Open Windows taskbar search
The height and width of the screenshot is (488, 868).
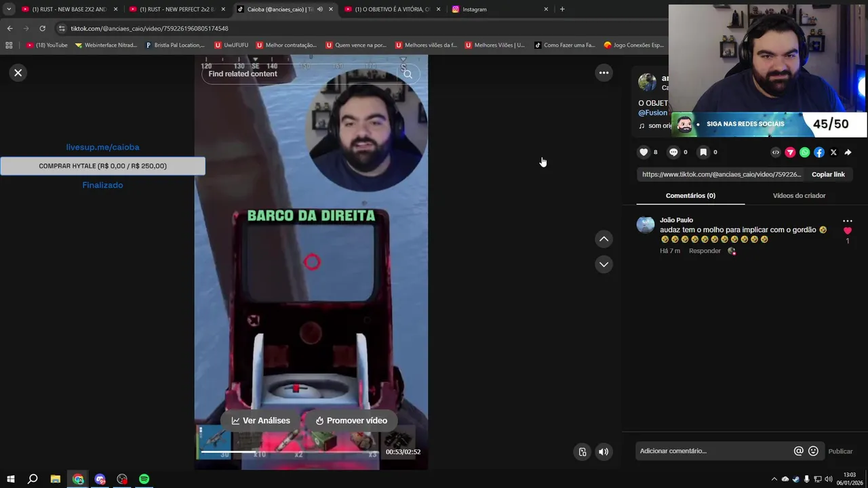(33, 479)
